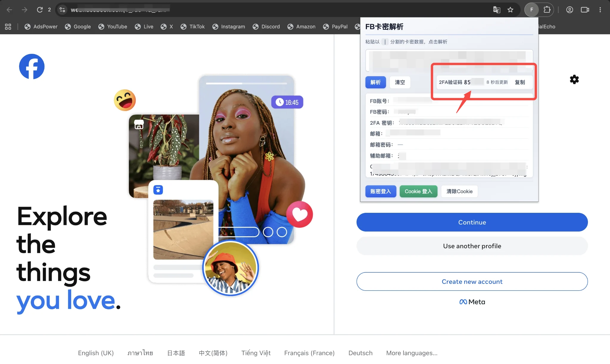Click the 账密登入 button
610x364 pixels.
pyautogui.click(x=381, y=191)
